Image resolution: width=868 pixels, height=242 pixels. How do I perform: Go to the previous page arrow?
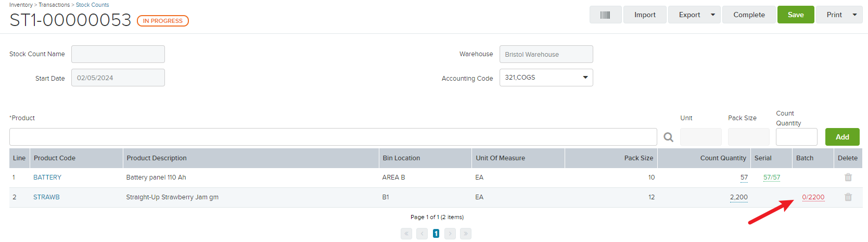pos(422,234)
